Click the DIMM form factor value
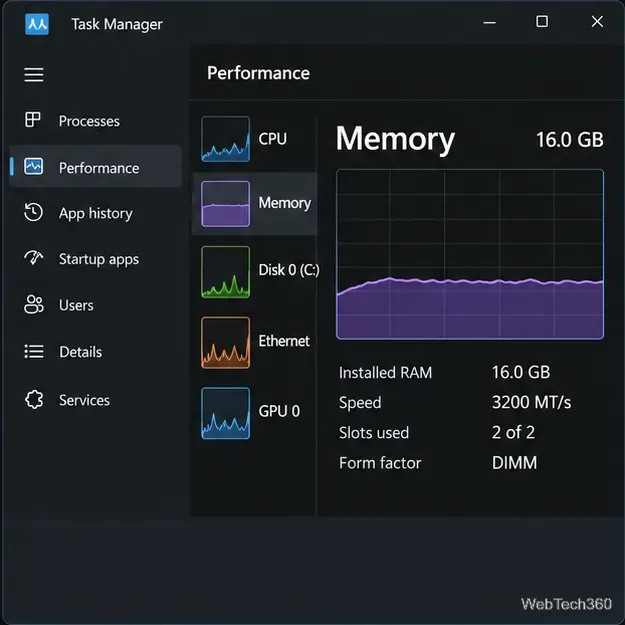 [515, 463]
